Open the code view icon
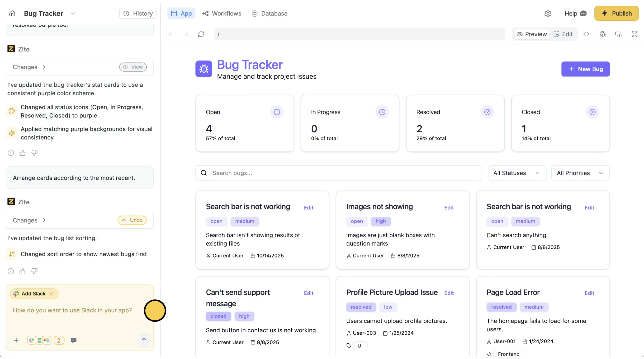The width and height of the screenshot is (644, 359). (586, 34)
